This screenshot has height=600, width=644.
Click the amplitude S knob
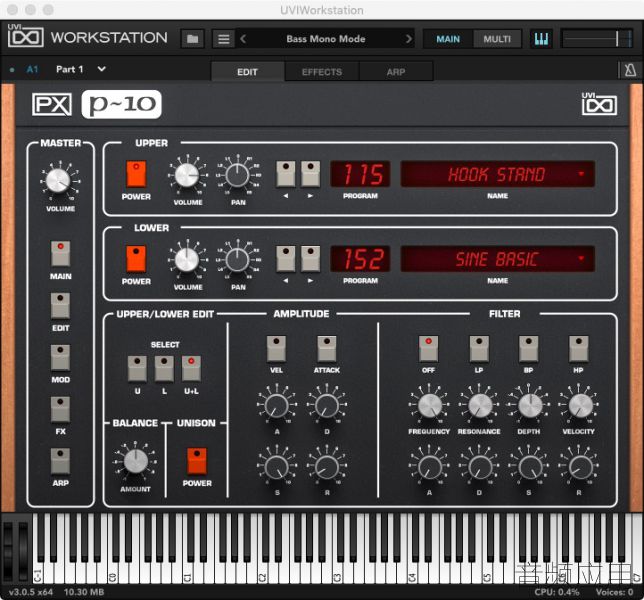coord(277,467)
